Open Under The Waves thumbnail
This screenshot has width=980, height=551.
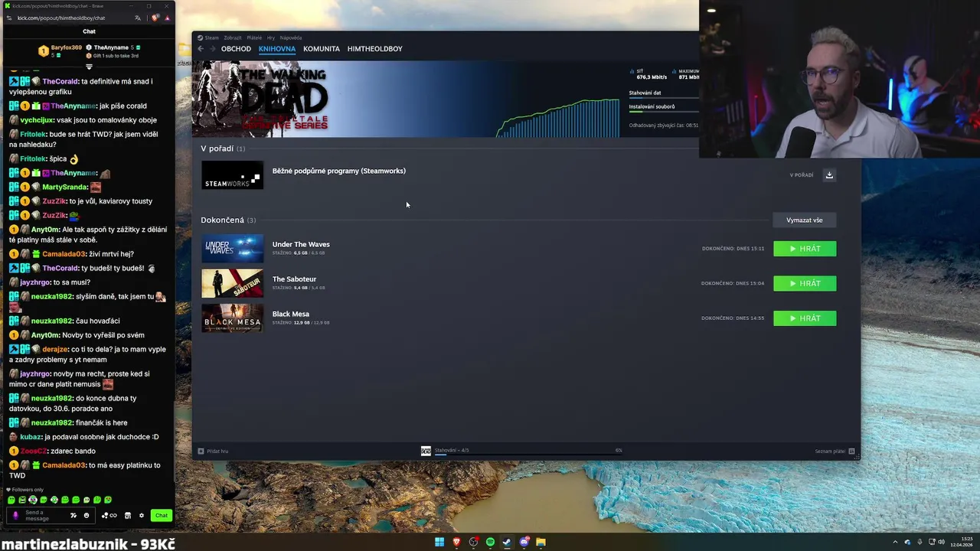(x=232, y=249)
